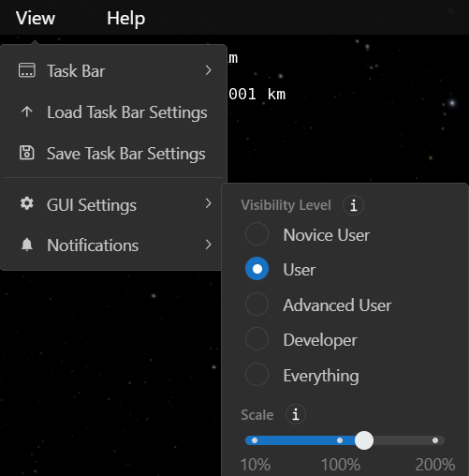Click the "Novice User" label text
Image resolution: width=469 pixels, height=476 pixels.
pyautogui.click(x=327, y=235)
